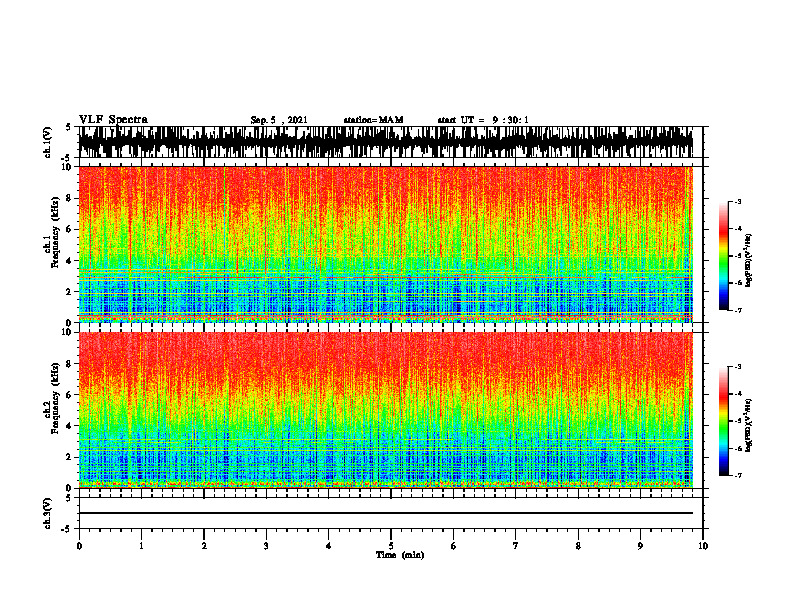Click the time axis tick label '5'
The height and width of the screenshot is (612, 792).
(391, 546)
